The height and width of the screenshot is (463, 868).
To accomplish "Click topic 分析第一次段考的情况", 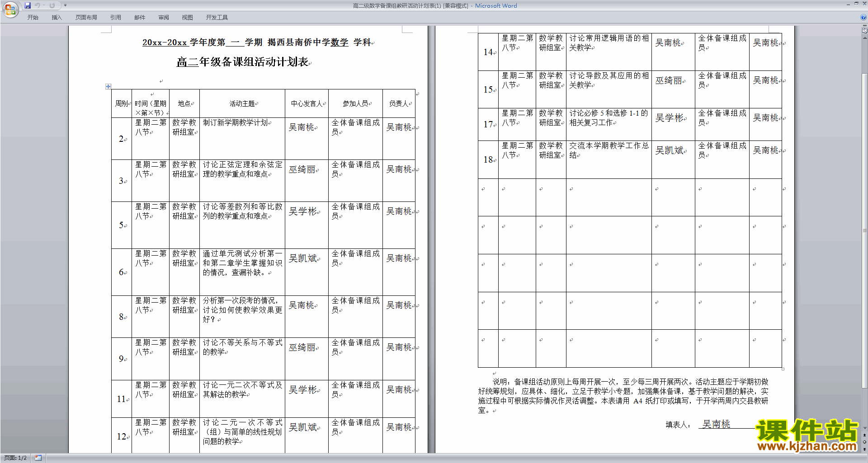I will [242, 310].
